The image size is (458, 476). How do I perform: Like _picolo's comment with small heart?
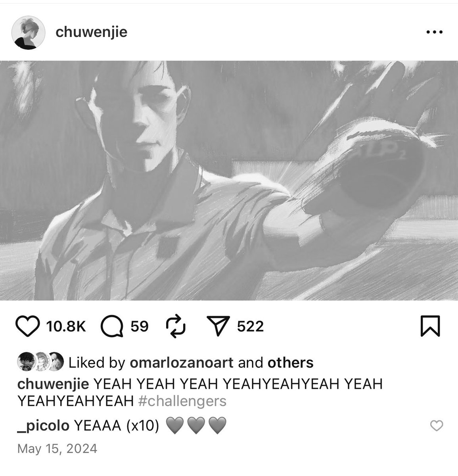click(437, 426)
